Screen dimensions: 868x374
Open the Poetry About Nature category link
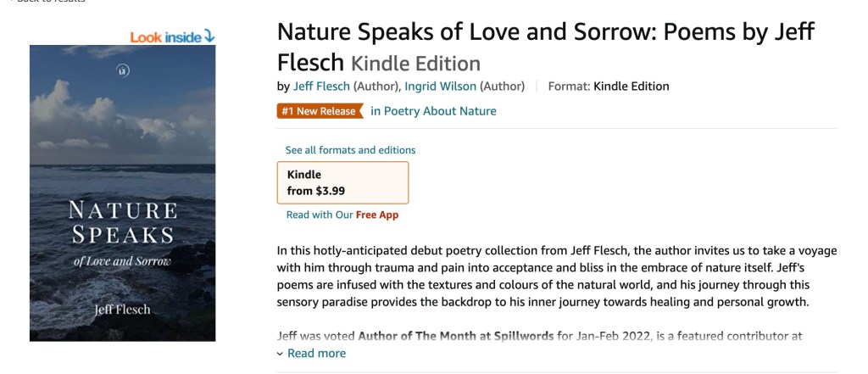coord(434,111)
